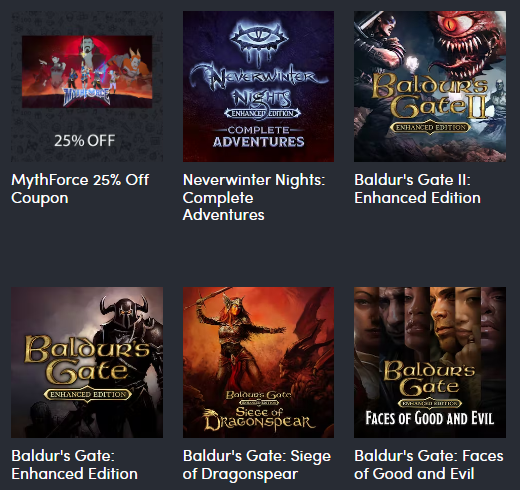Click Complete Adventures text on Neverwinter cover
This screenshot has width=520, height=490.
click(259, 137)
